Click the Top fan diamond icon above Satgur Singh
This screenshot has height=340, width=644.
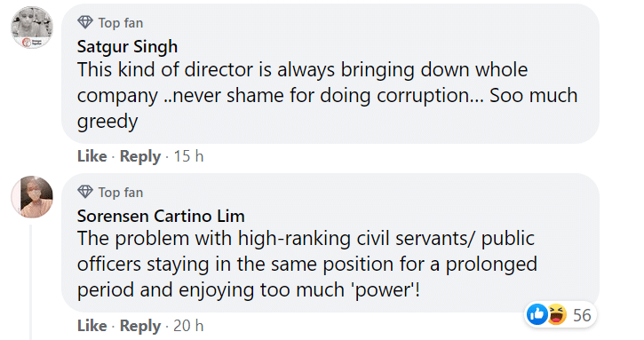(85, 22)
